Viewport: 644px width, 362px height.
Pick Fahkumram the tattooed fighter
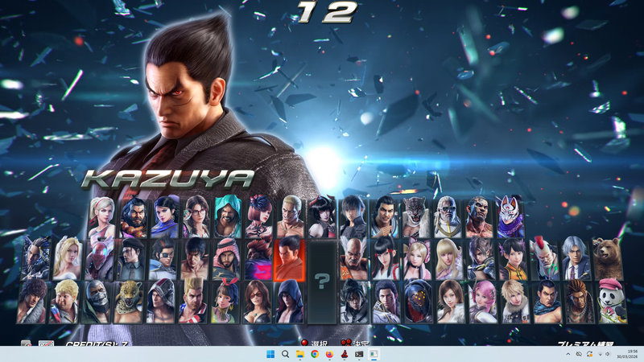[479, 217]
